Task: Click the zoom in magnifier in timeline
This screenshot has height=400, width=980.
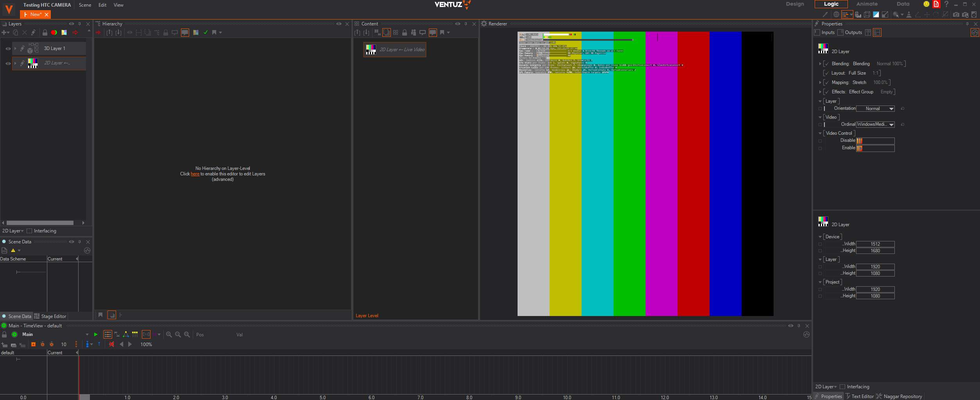Action: click(169, 334)
